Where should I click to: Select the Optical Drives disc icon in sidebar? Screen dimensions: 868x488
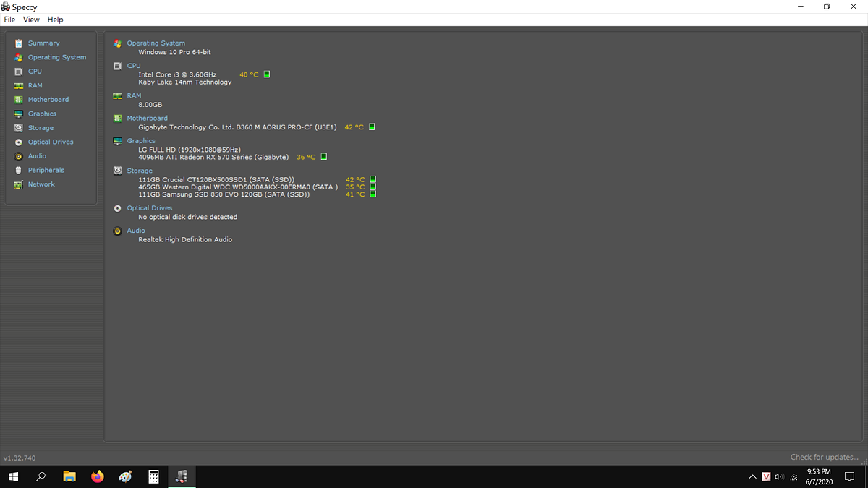[19, 142]
